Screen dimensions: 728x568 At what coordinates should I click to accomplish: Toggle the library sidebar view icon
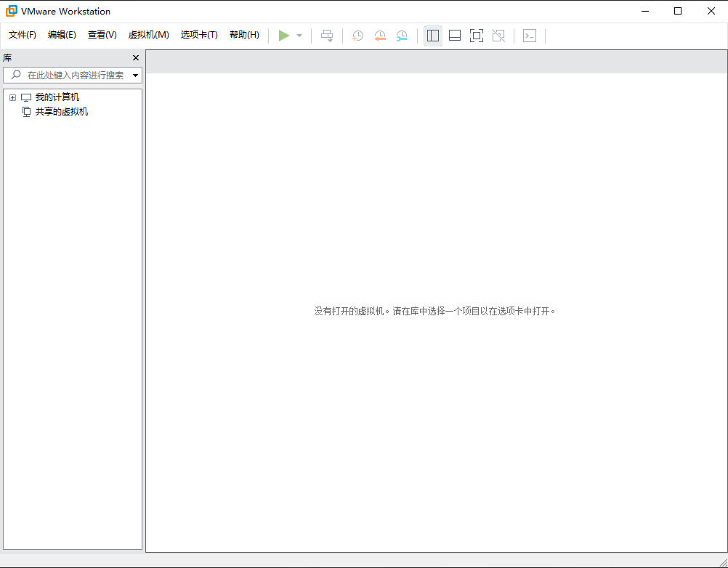point(433,36)
